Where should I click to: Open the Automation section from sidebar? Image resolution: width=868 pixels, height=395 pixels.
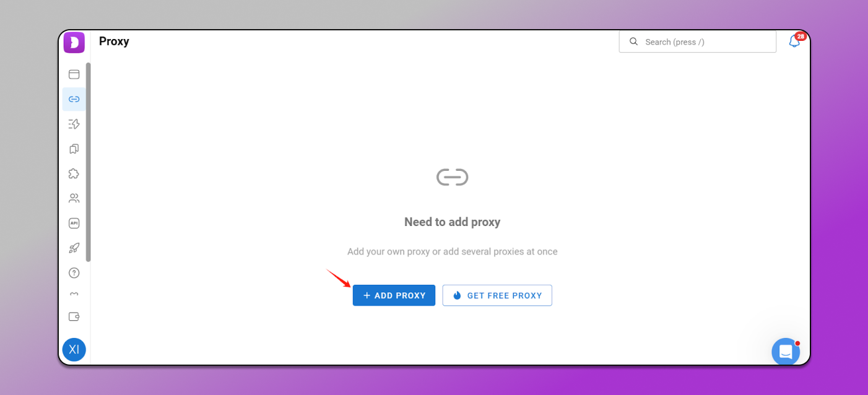pyautogui.click(x=74, y=124)
